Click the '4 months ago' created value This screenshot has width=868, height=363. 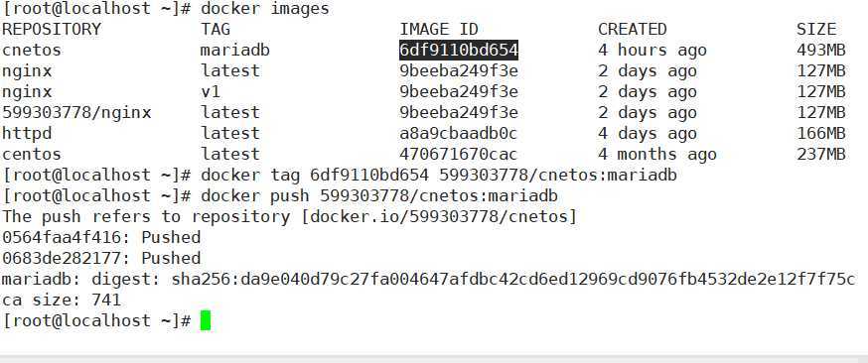tap(657, 154)
